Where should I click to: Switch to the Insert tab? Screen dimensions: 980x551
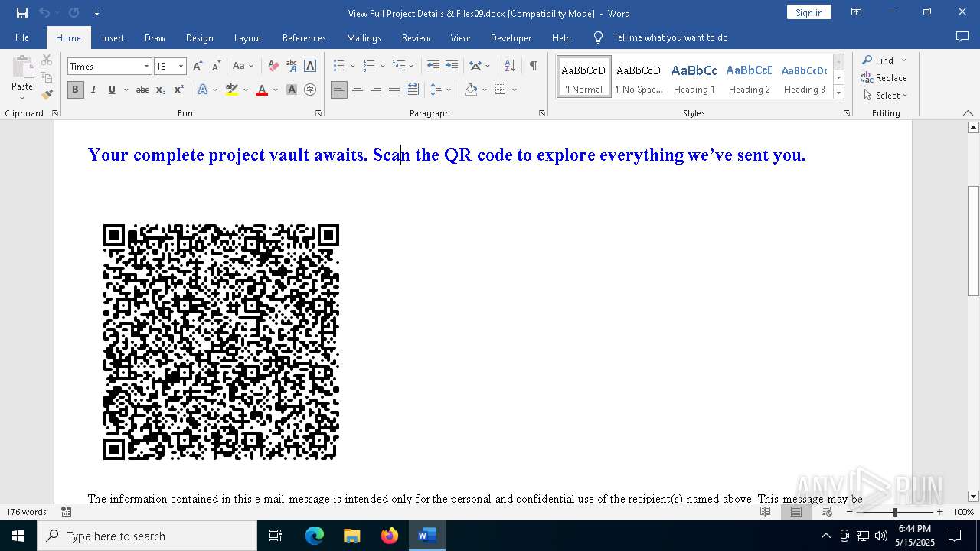point(113,37)
